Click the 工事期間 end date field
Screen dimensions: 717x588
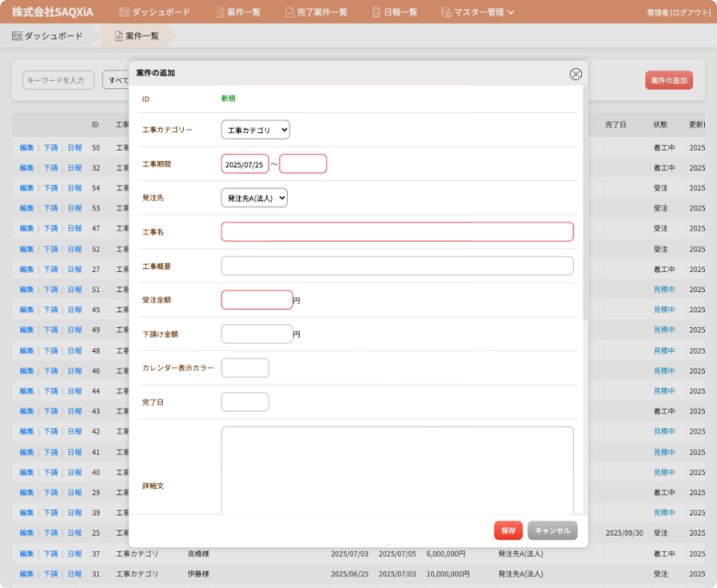tap(302, 164)
